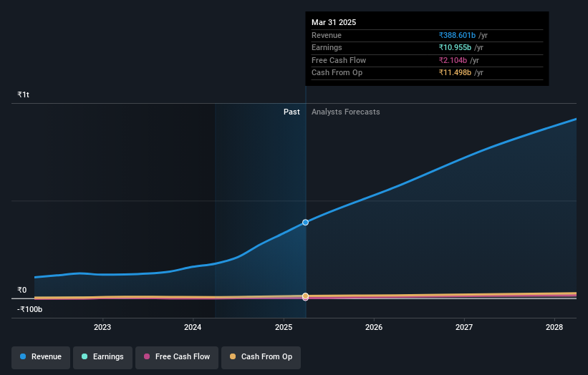Screen dimensions: 588x375
Task: Click the ₹1t y-axis label
Action: coord(23,94)
